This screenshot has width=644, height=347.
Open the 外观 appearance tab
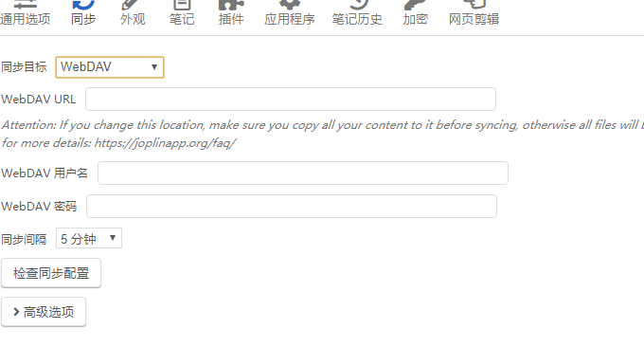click(x=133, y=13)
